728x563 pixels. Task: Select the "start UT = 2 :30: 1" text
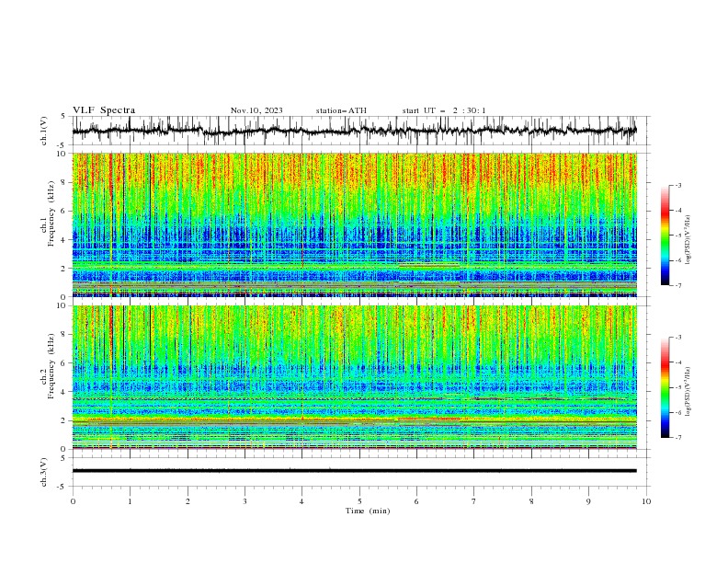444,110
